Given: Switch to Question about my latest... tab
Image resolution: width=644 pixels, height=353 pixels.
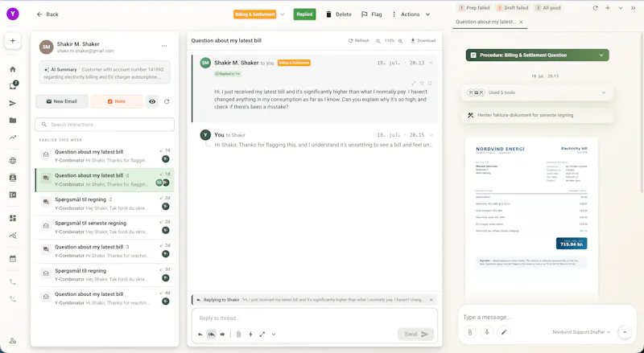Looking at the screenshot, I should pos(485,22).
